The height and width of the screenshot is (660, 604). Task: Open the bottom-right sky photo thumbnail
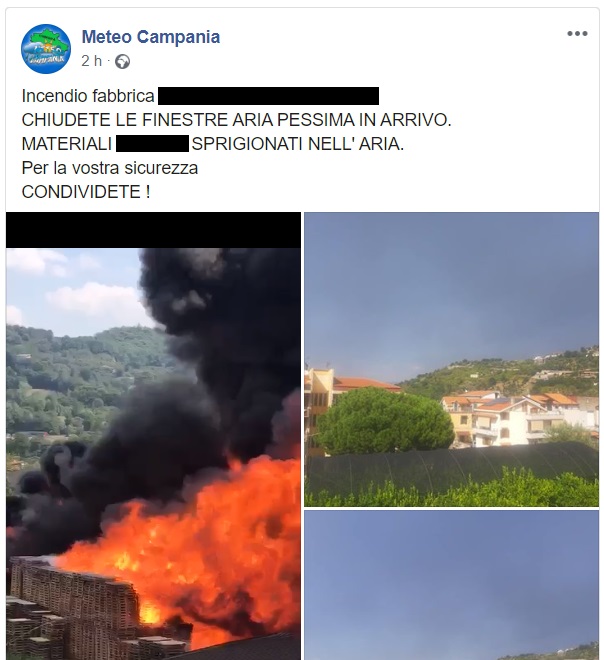(451, 585)
